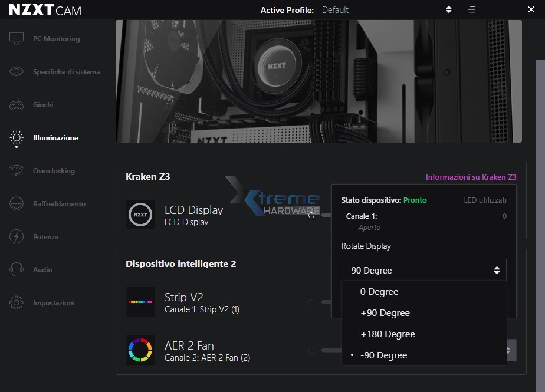Viewport: 545px width, 392px height.
Task: Click the Audio headset icon
Action: pyautogui.click(x=17, y=269)
